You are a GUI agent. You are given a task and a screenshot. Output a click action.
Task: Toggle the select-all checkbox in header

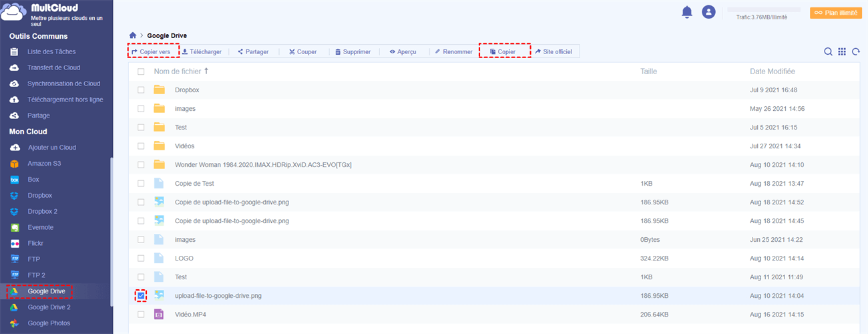(x=141, y=71)
